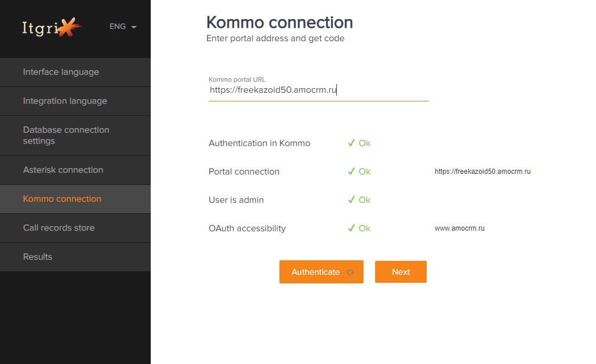Screen dimensions: 596x364
Task: Click www.amocrm.ru OAuth host text
Action: coord(459,228)
